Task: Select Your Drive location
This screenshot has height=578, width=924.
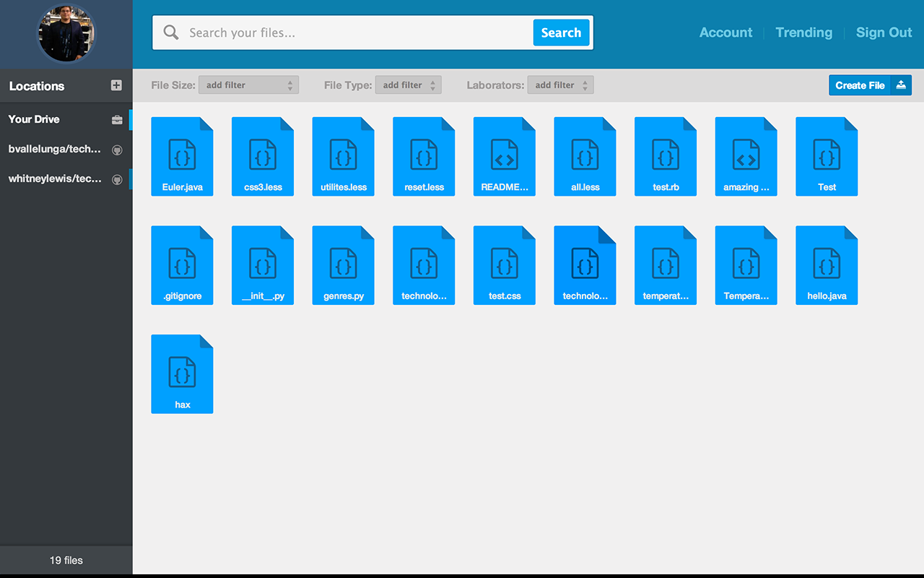Action: (x=66, y=119)
